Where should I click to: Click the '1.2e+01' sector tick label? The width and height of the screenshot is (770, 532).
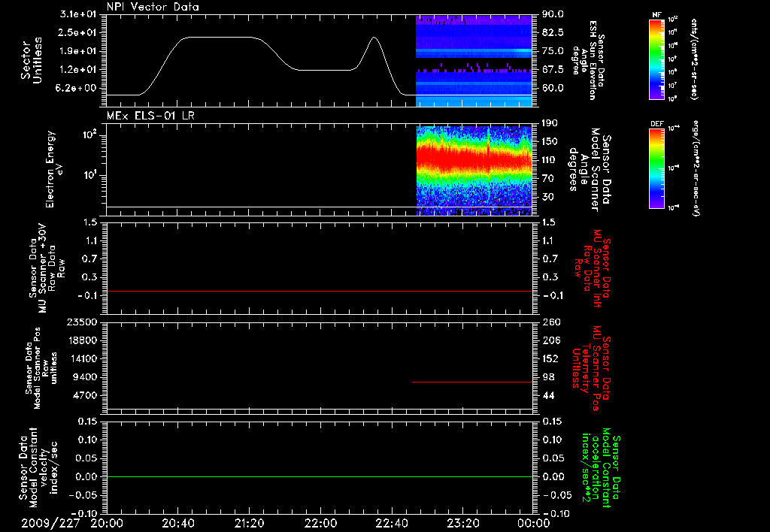(78, 70)
